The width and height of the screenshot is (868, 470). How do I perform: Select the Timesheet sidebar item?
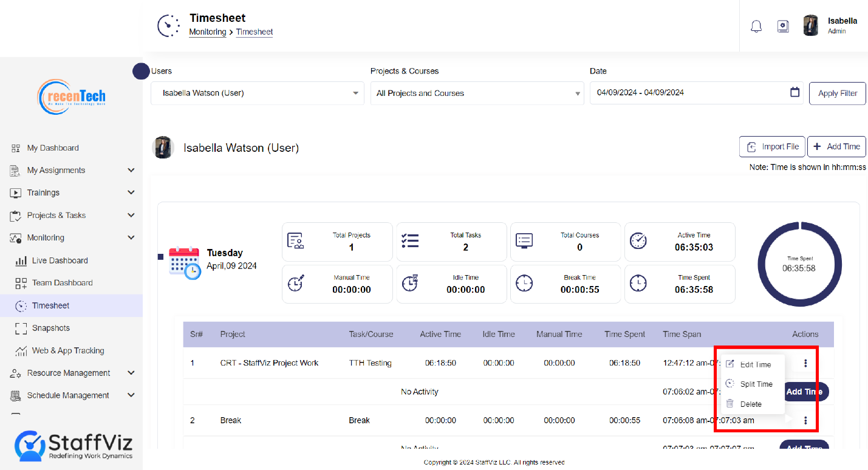[x=72, y=305]
